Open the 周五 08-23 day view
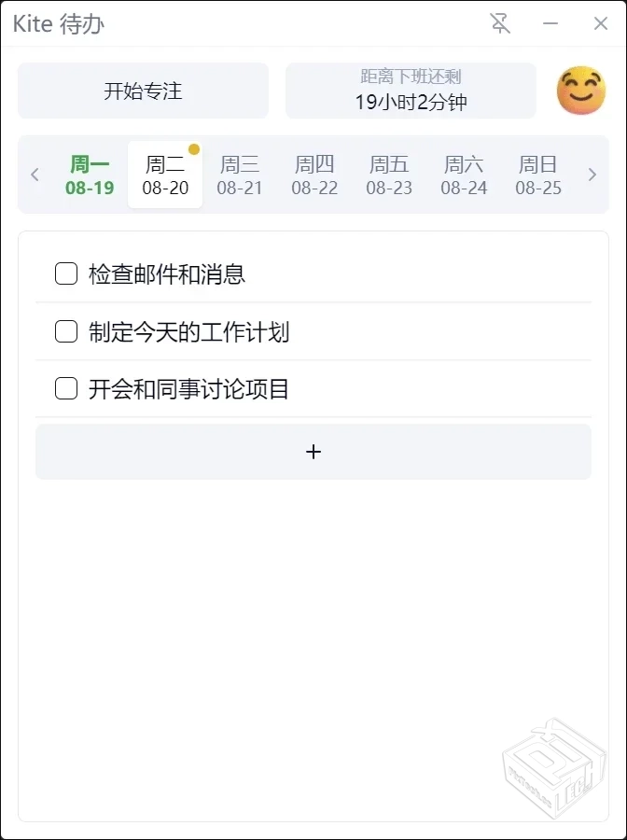The width and height of the screenshot is (627, 840). tap(388, 175)
